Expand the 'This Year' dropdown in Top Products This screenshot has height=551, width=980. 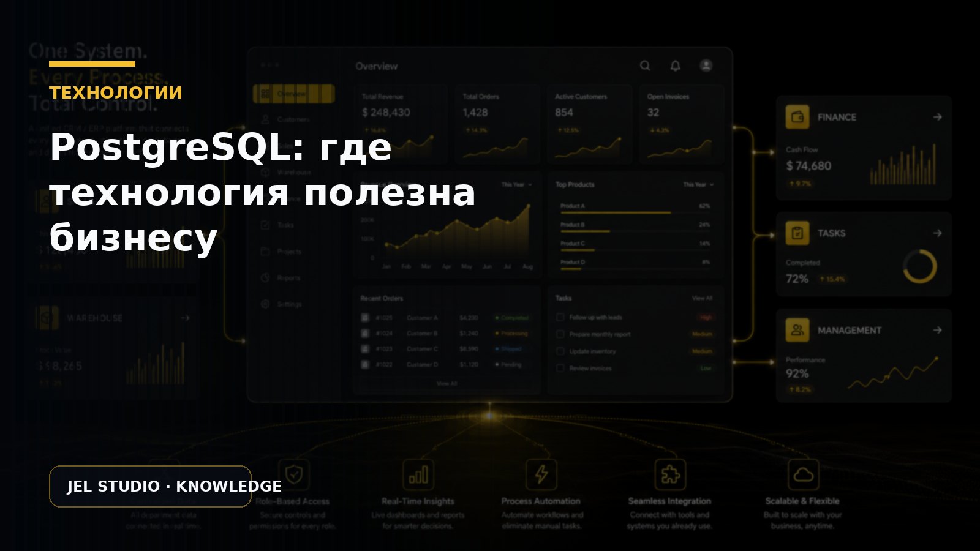tap(698, 184)
